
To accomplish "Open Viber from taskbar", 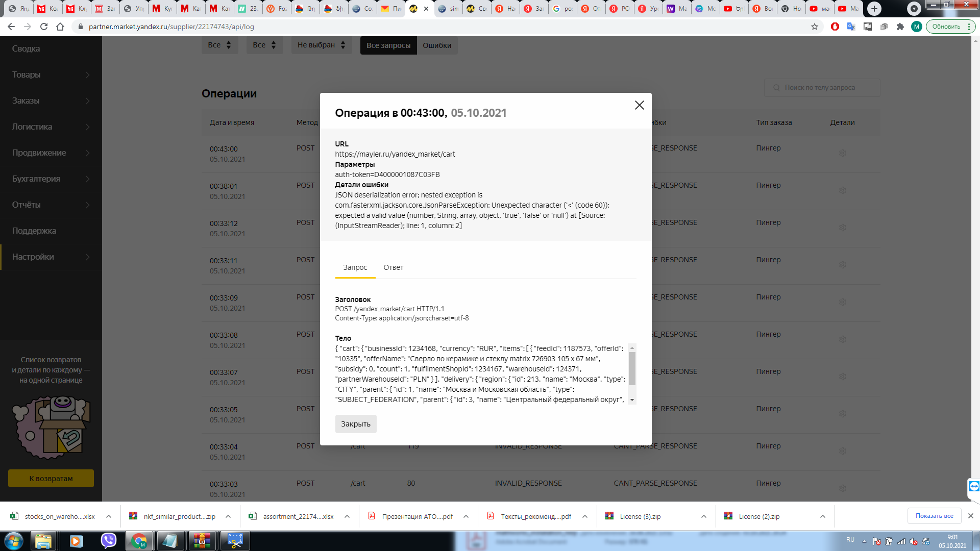I will click(108, 541).
